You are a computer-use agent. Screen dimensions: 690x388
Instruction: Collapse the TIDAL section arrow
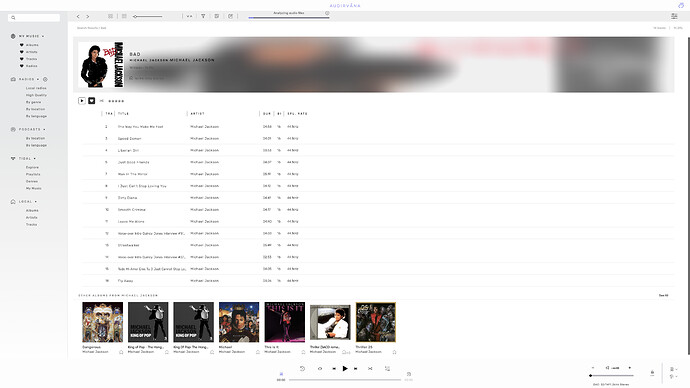[35, 158]
